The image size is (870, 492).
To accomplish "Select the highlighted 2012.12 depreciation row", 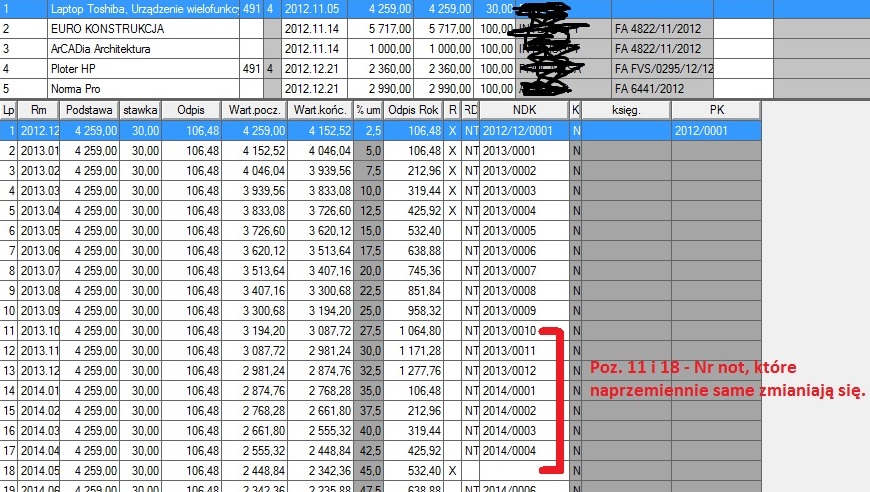I will [200, 131].
